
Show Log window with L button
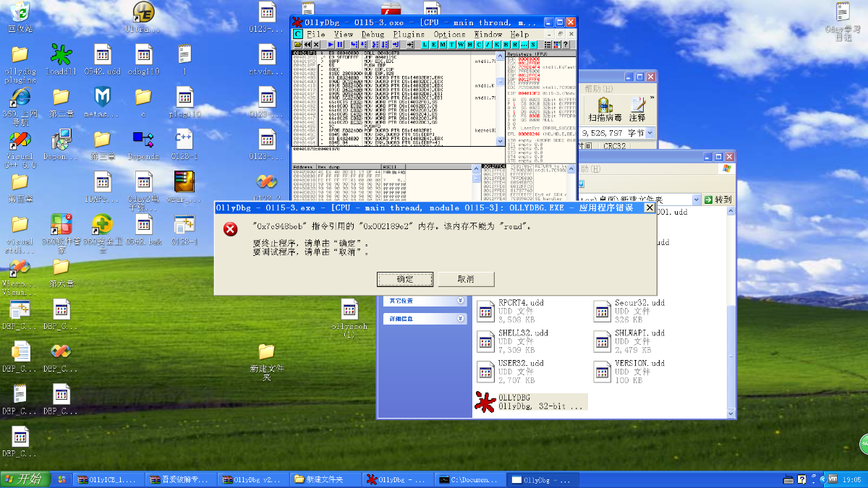click(425, 45)
